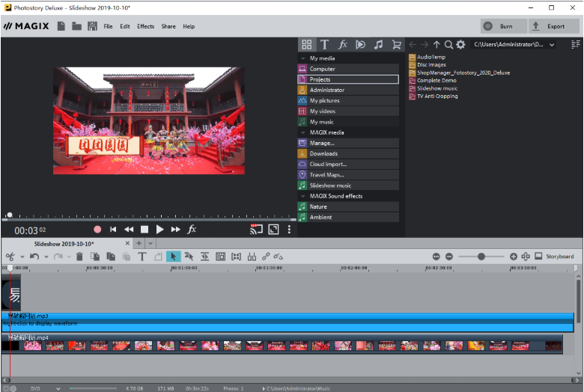This screenshot has width=584, height=392.
Task: Undo last action with the undo arrow
Action: [34, 257]
